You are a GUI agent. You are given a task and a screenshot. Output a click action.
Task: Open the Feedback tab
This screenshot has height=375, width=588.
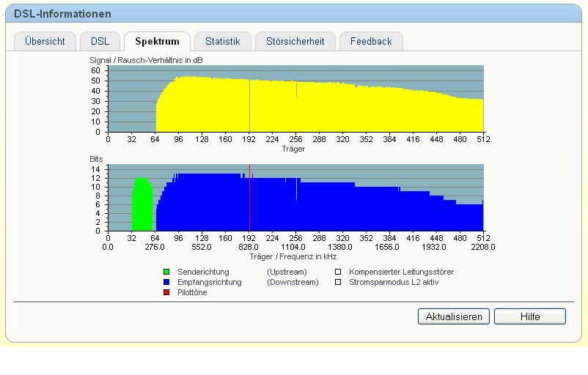371,41
